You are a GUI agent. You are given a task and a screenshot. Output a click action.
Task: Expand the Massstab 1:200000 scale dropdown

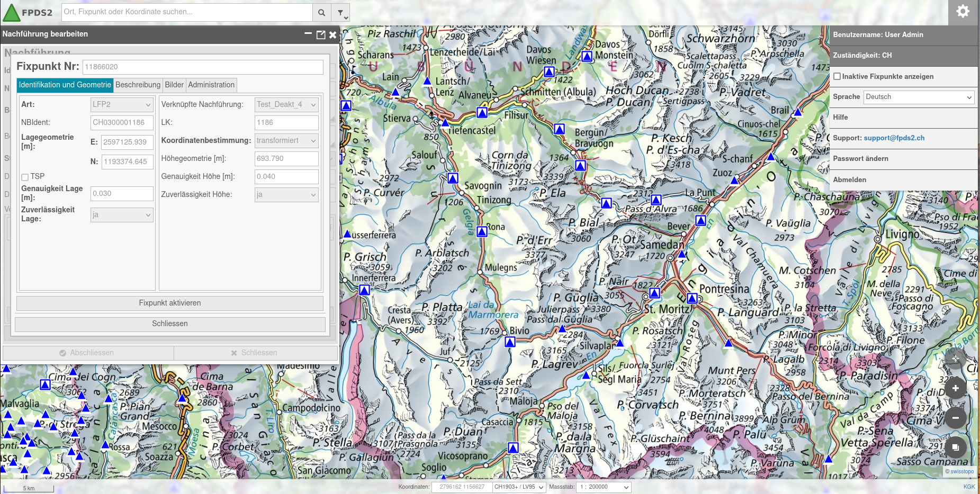point(604,487)
